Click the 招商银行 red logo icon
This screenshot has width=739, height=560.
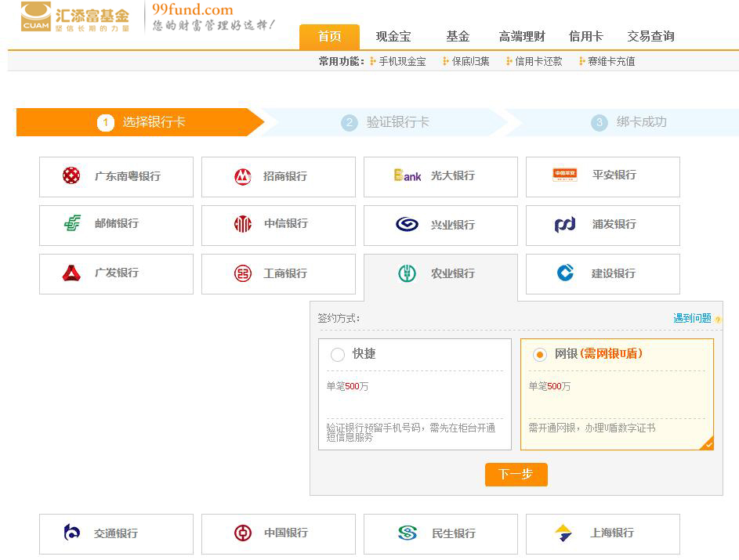pos(243,176)
